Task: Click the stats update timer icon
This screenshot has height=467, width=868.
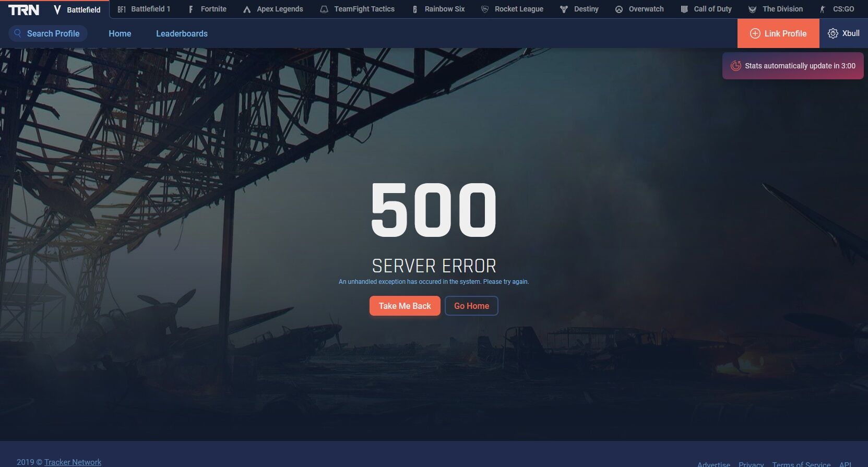Action: tap(736, 66)
